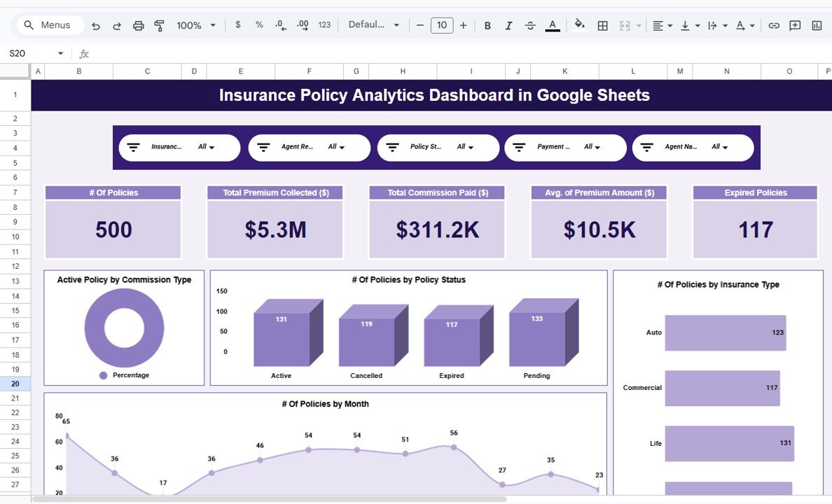
Task: Click the Borders icon
Action: coord(602,24)
